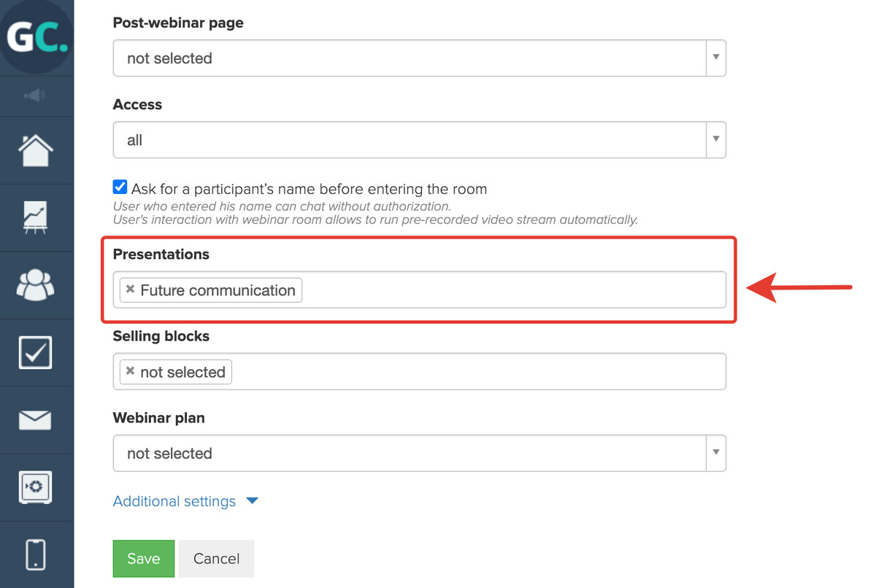Viewport: 876px width, 588px height.
Task: Open the Post-webinar page dropdown
Action: coord(419,58)
